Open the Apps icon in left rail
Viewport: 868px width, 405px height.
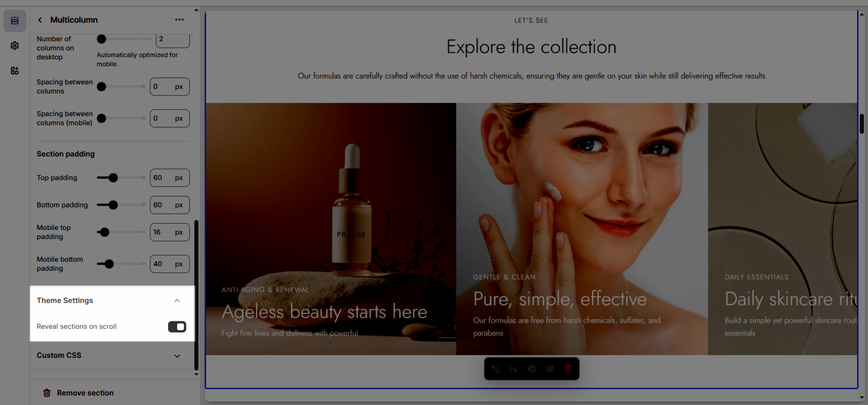15,71
